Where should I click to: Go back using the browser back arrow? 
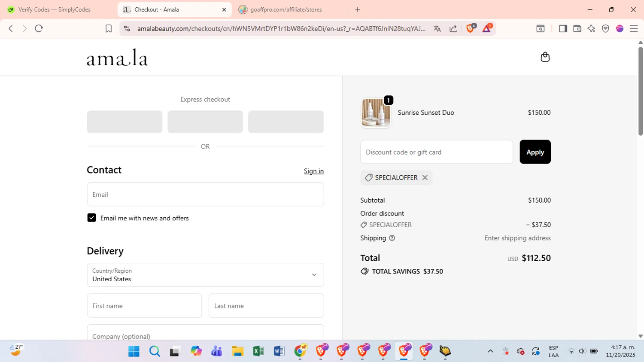coord(11,28)
